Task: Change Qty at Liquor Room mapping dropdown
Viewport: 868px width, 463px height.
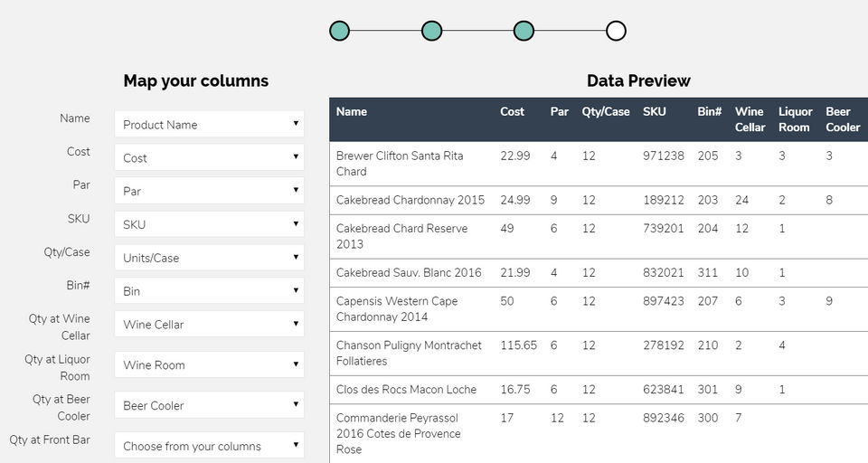Action: [209, 365]
